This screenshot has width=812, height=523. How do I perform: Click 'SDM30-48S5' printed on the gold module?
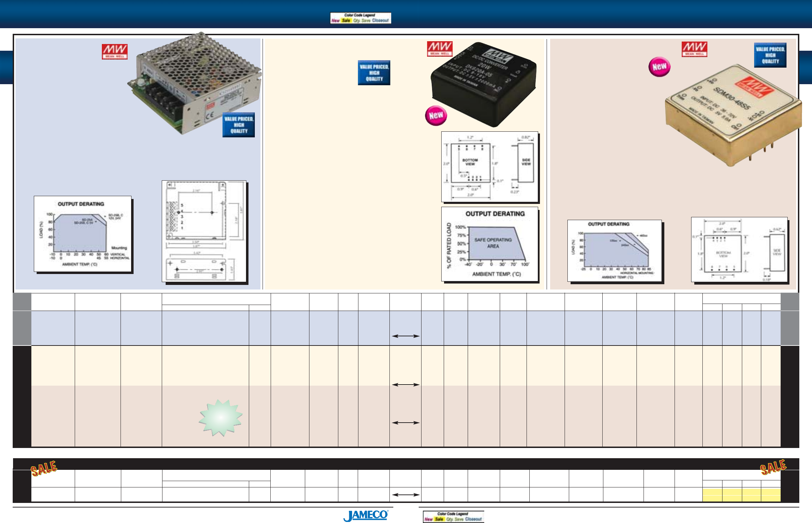(732, 99)
